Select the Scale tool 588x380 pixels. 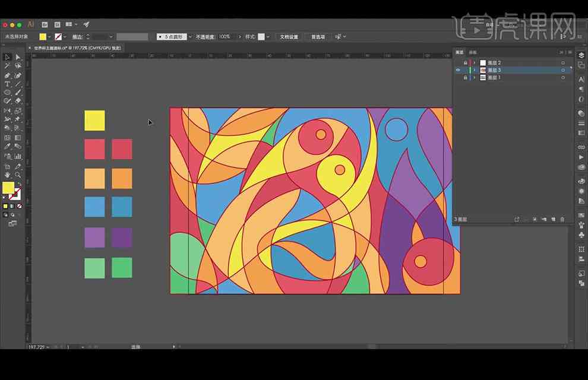(18, 110)
